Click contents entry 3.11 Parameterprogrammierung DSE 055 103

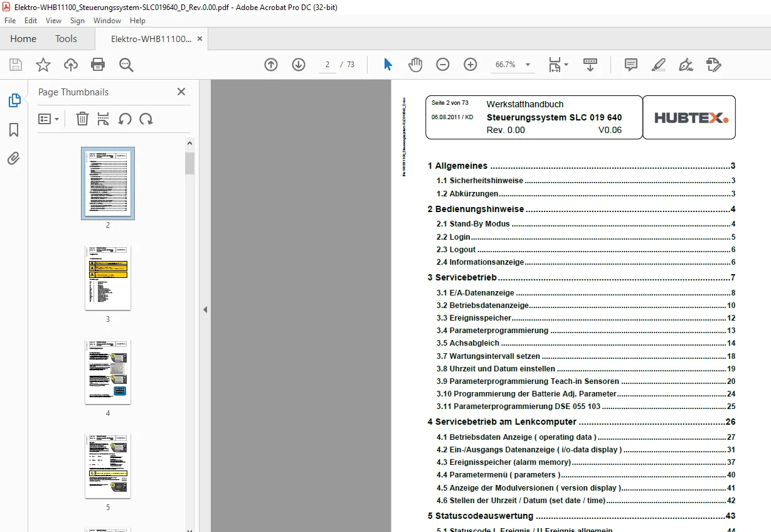tap(585, 407)
